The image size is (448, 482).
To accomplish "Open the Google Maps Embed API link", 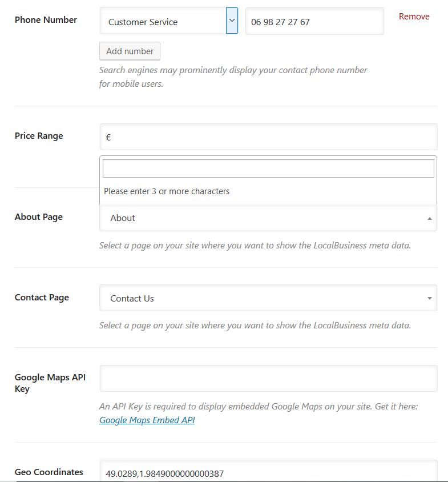I will coord(147,420).
